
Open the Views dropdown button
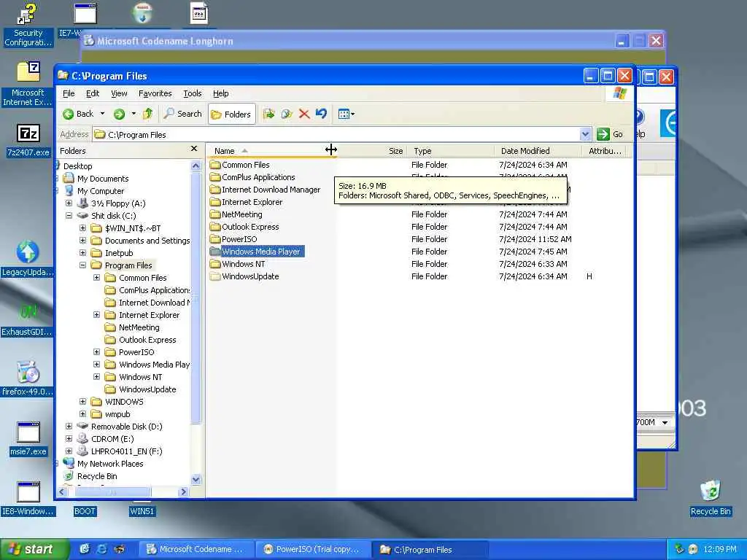click(347, 114)
